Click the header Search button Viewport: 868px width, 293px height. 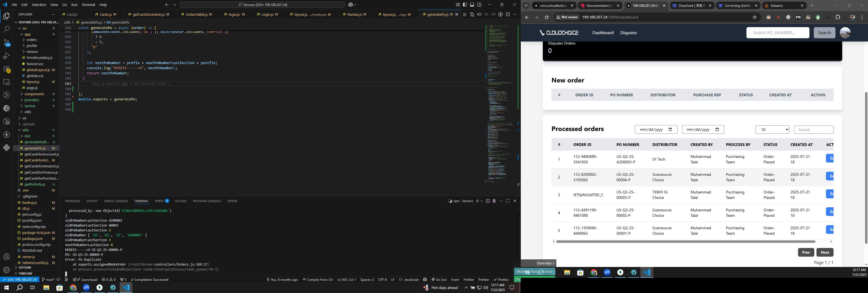click(x=824, y=33)
